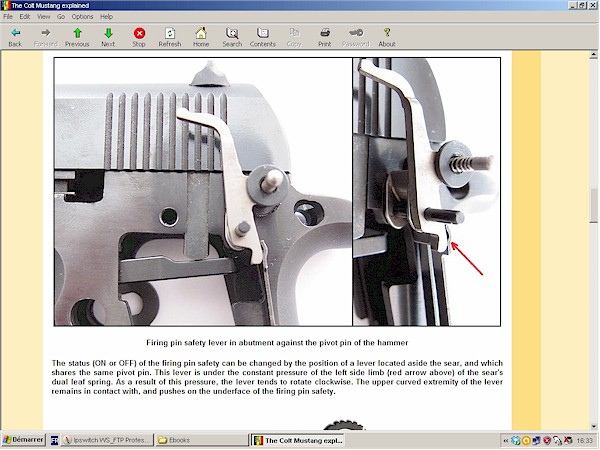Close The Colt Mustang explained window
The width and height of the screenshot is (600, 450).
(x=593, y=5)
